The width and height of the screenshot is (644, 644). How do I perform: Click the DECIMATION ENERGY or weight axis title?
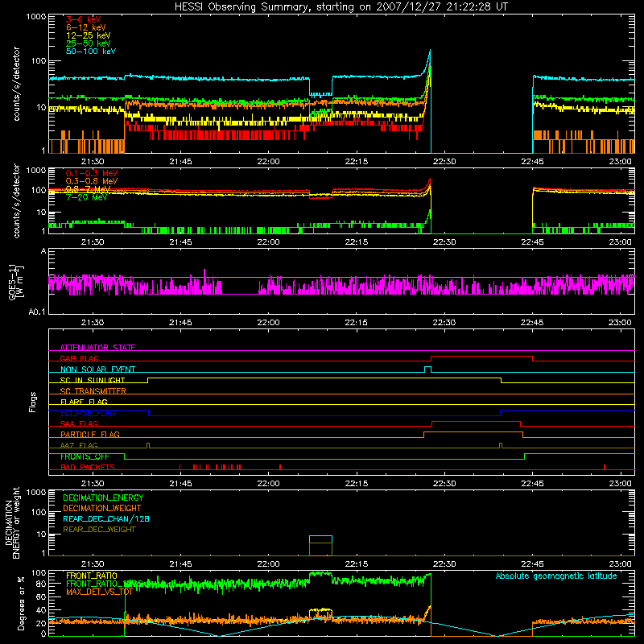(x=12, y=522)
